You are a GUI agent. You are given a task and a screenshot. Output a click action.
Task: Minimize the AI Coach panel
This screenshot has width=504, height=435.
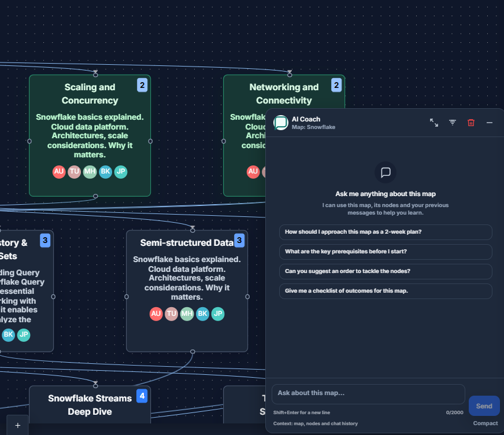[490, 123]
